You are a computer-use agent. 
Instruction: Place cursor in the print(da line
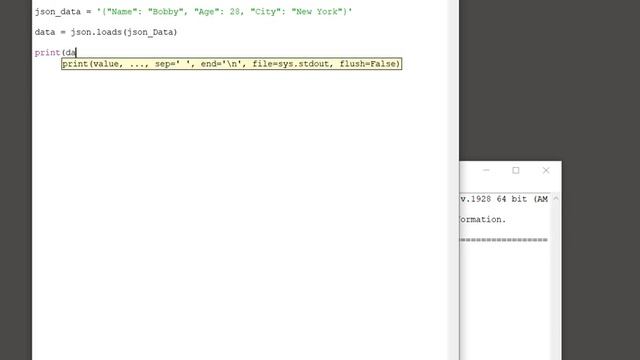[x=56, y=53]
